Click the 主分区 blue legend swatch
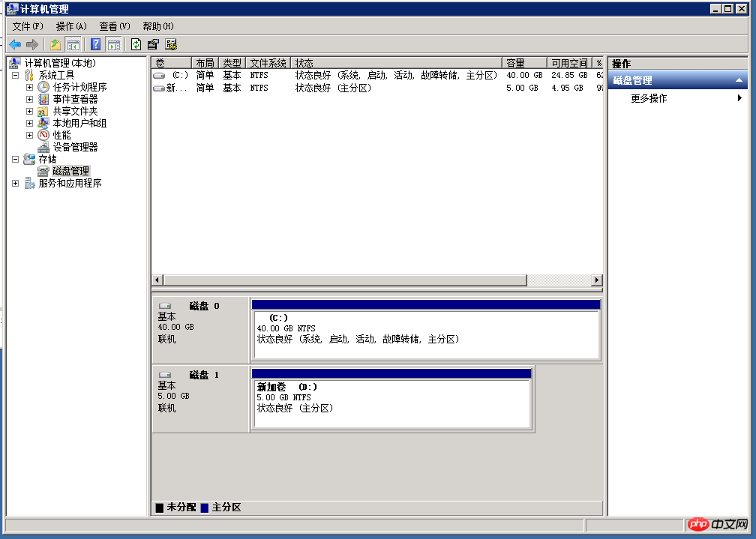Viewport: 756px width, 539px height. point(205,508)
